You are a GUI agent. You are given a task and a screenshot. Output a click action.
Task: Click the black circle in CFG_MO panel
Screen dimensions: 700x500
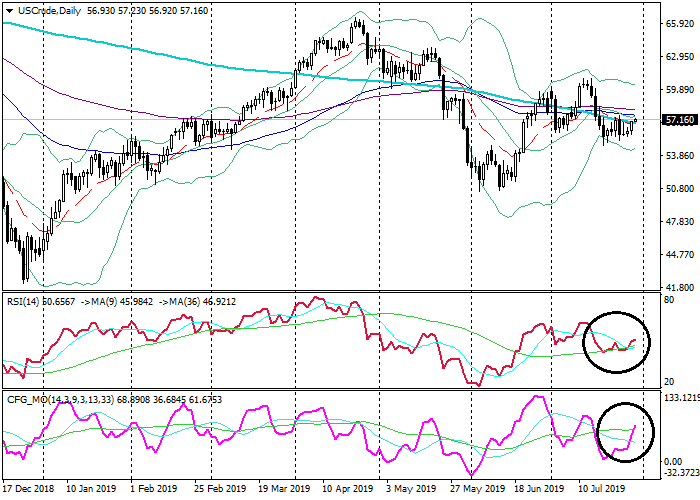pos(628,433)
